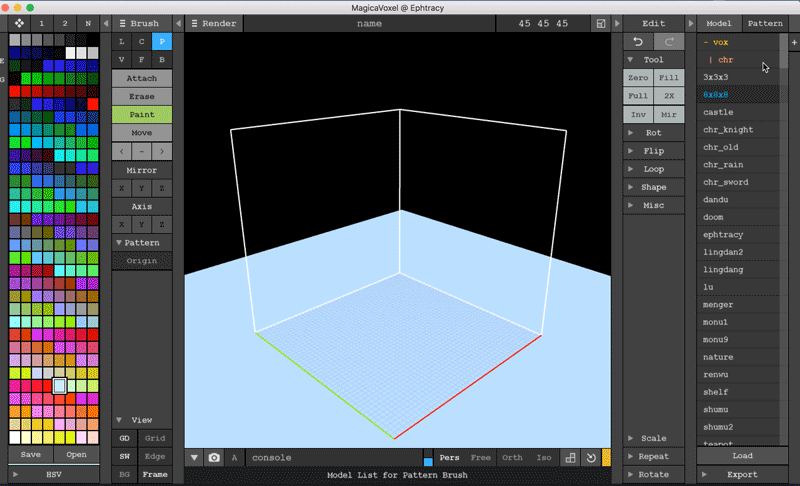Open the console dropdown triangle icon

click(194, 457)
